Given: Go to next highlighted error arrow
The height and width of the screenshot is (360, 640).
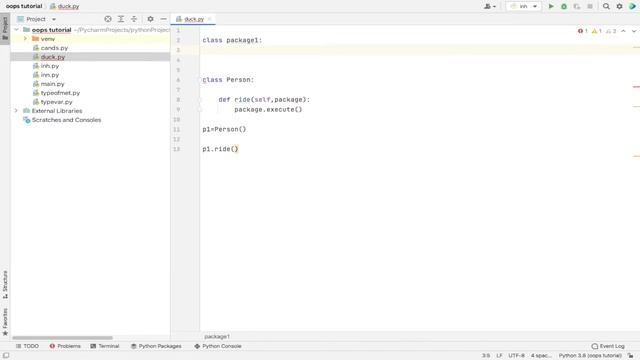Looking at the screenshot, I should (634, 31).
